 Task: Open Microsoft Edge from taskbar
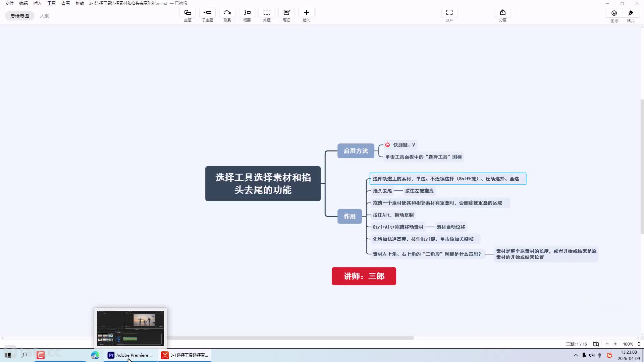pyautogui.click(x=95, y=355)
